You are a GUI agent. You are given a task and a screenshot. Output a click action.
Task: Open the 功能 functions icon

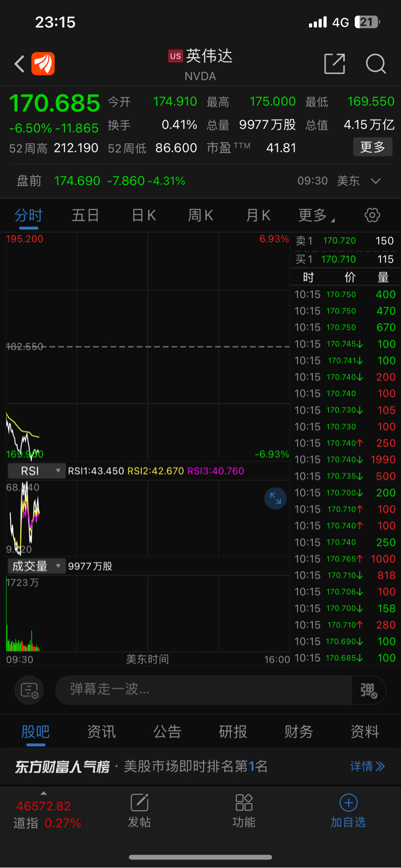pyautogui.click(x=244, y=811)
